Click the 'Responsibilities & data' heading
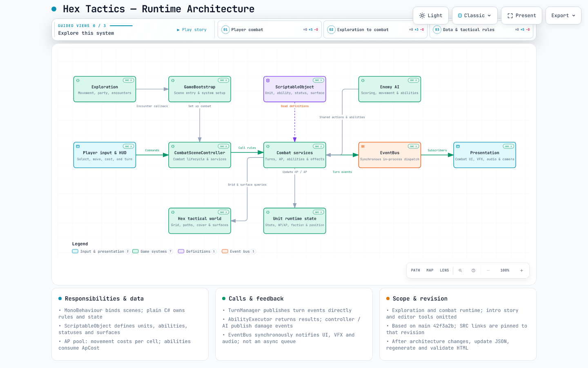The height and width of the screenshot is (368, 588). click(104, 299)
